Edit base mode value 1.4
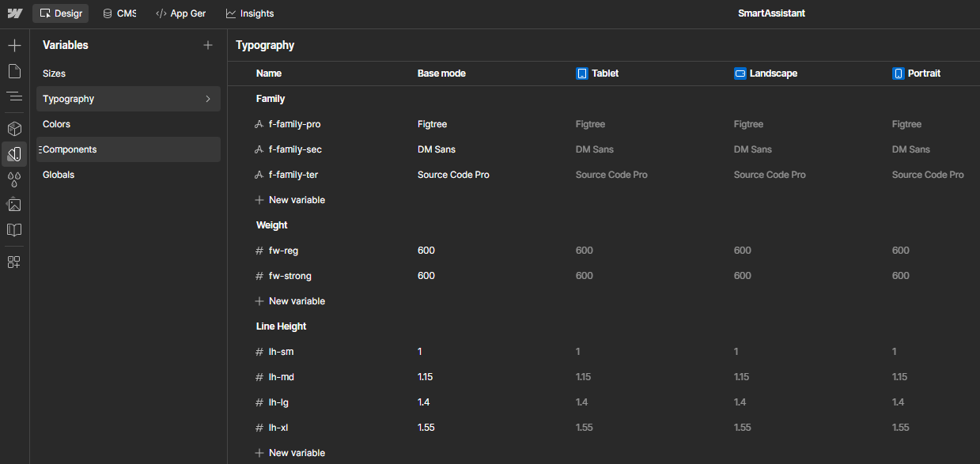The width and height of the screenshot is (980, 464). (424, 402)
